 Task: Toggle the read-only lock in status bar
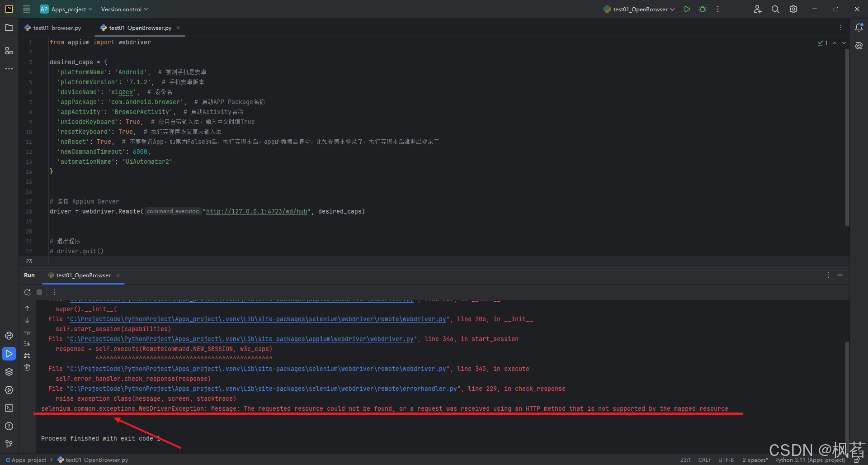tap(856, 460)
